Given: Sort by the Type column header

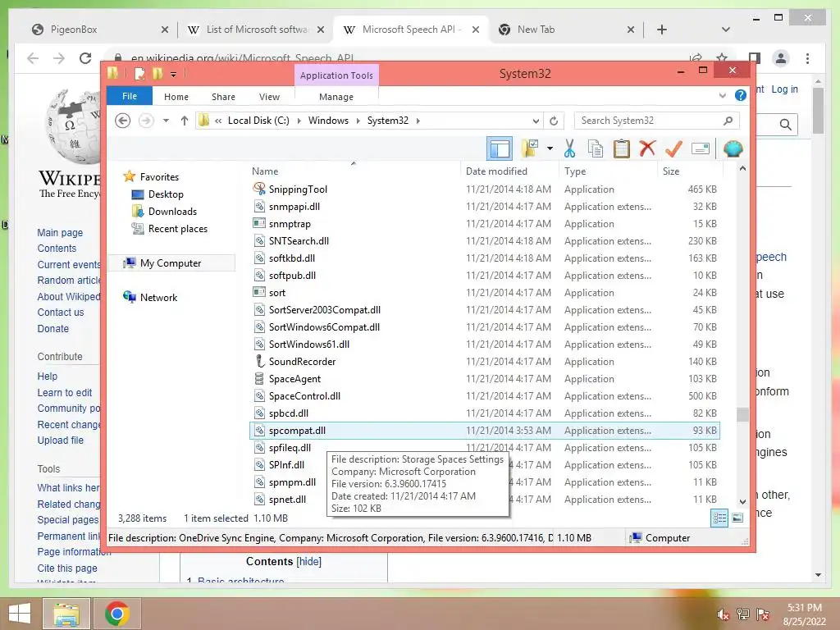Looking at the screenshot, I should [x=575, y=171].
